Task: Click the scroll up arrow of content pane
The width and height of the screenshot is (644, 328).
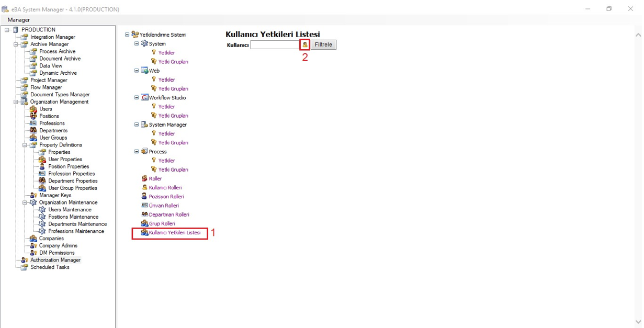Action: (638, 35)
